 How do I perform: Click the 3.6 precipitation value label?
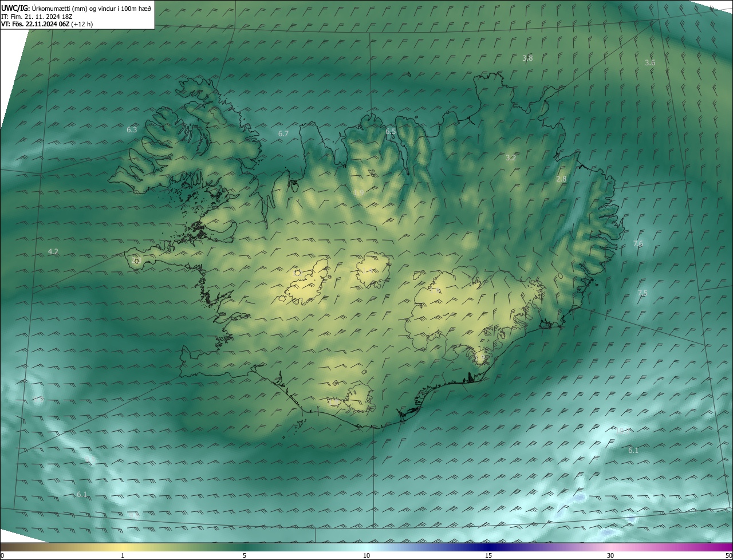(x=650, y=63)
